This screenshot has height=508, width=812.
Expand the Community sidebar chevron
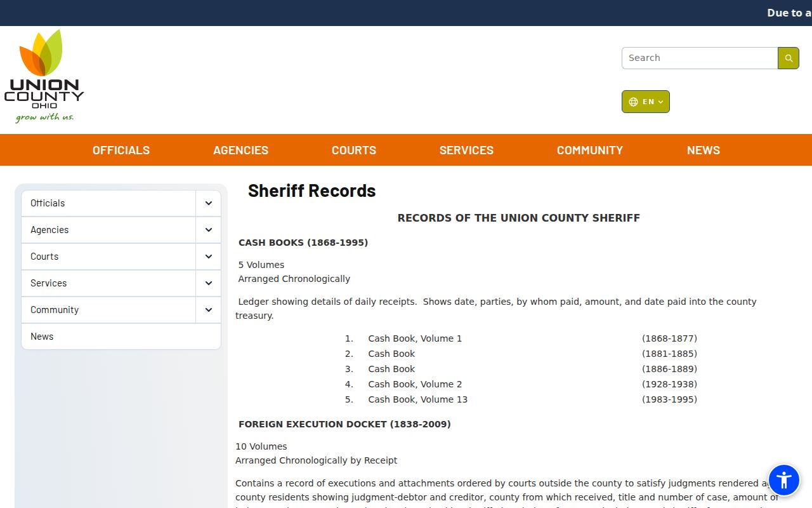[x=209, y=310]
